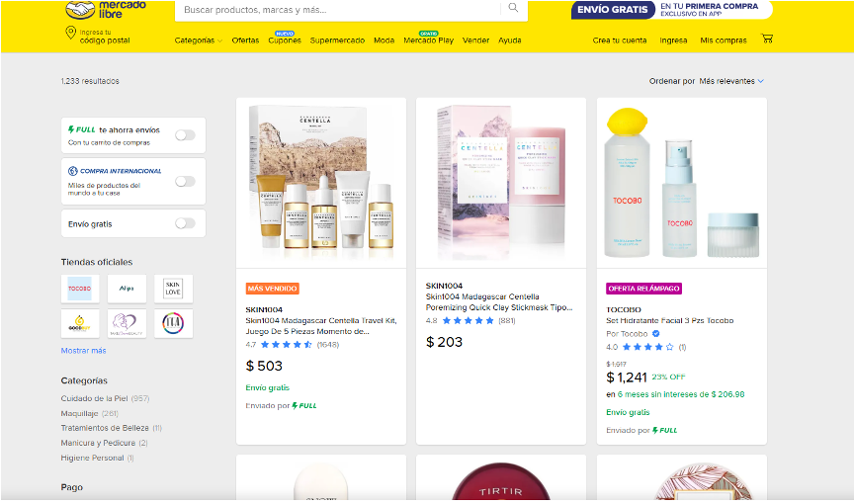Filter by Maquillaje category

tap(79, 413)
